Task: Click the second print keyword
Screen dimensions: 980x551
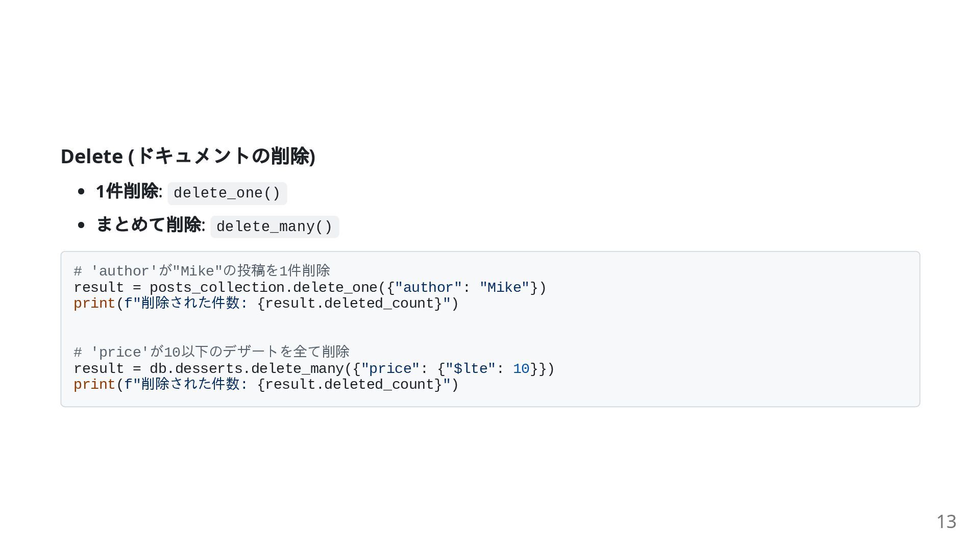Action: pyautogui.click(x=94, y=385)
